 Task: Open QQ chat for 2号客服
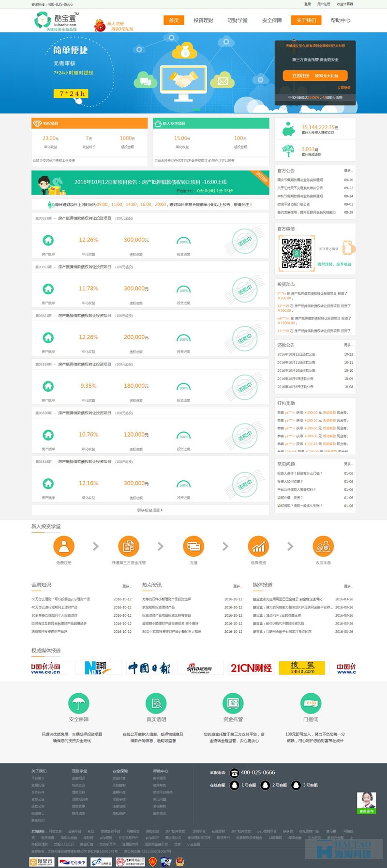point(265,785)
